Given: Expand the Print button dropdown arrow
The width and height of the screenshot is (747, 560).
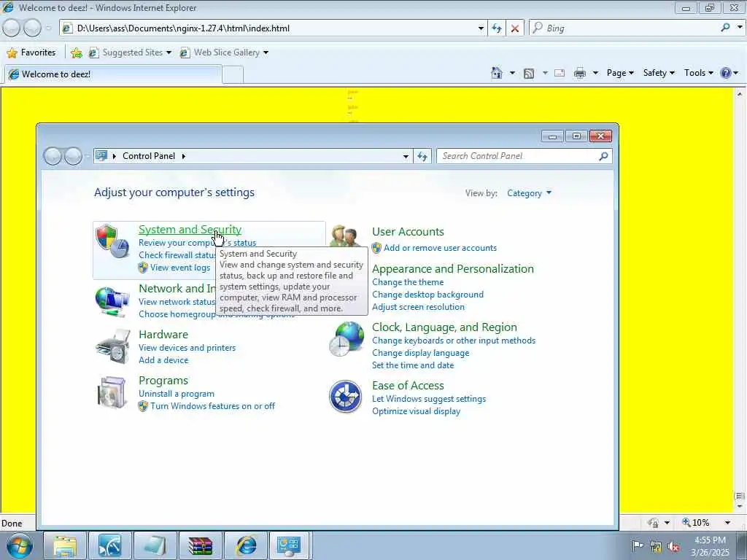Looking at the screenshot, I should tap(595, 73).
